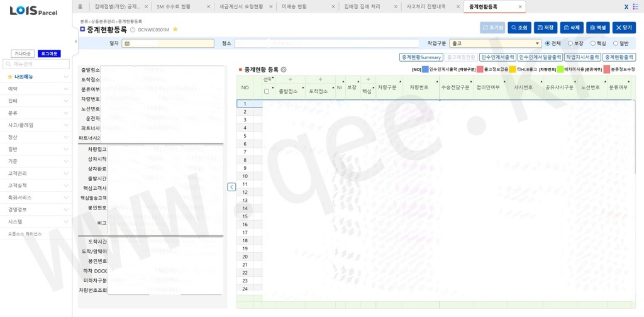Close the 집배점 집배 처리 tab
This screenshot has width=644, height=317.
[396, 7]
